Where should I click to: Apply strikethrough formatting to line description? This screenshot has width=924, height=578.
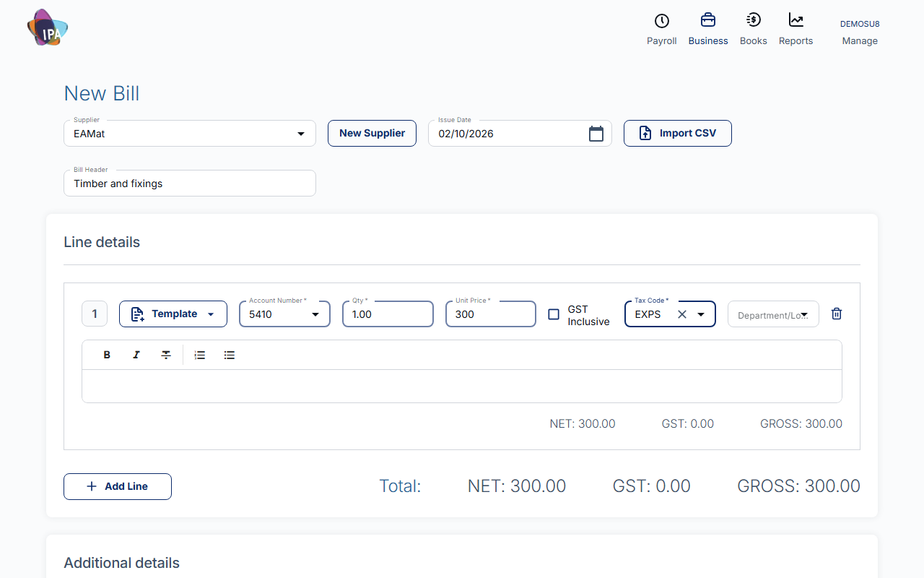pyautogui.click(x=166, y=355)
